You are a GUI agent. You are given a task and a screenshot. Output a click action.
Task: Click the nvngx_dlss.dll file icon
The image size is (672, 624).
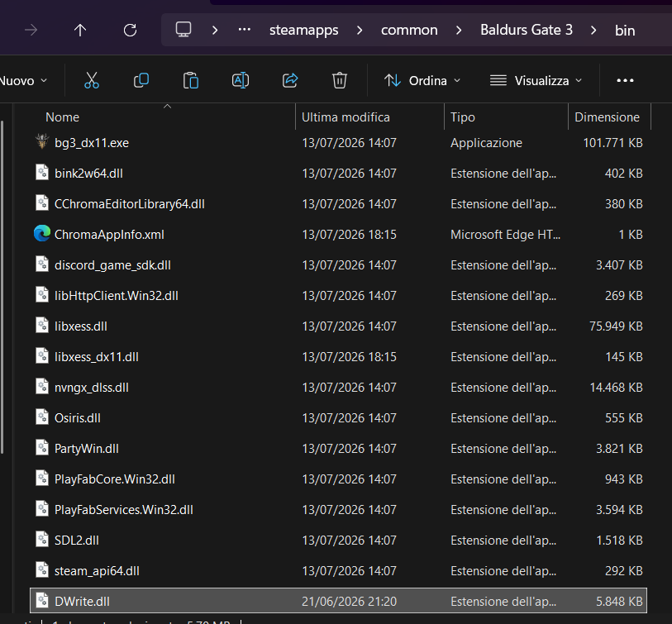coord(42,386)
